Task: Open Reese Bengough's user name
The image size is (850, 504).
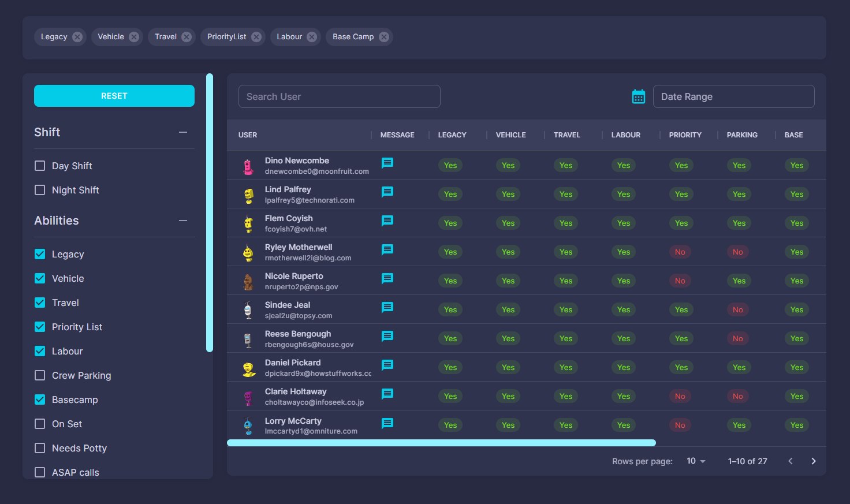Action: (x=298, y=334)
